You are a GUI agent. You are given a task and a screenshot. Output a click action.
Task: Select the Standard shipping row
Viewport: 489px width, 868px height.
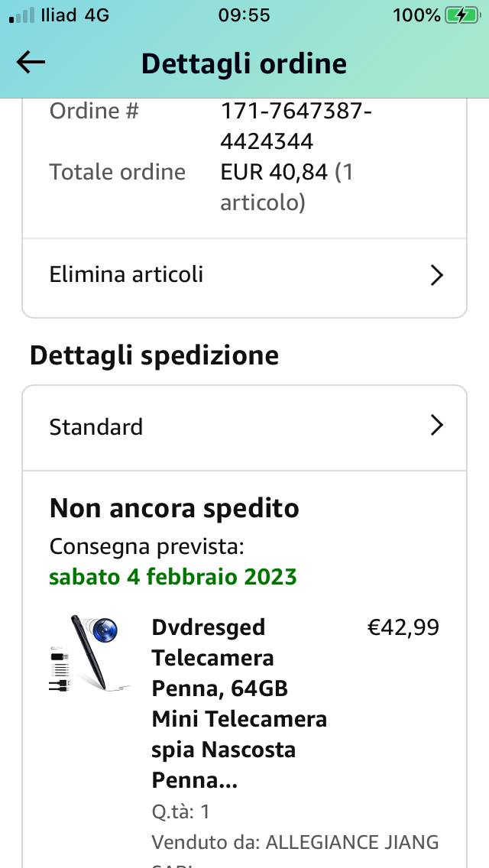(x=244, y=427)
